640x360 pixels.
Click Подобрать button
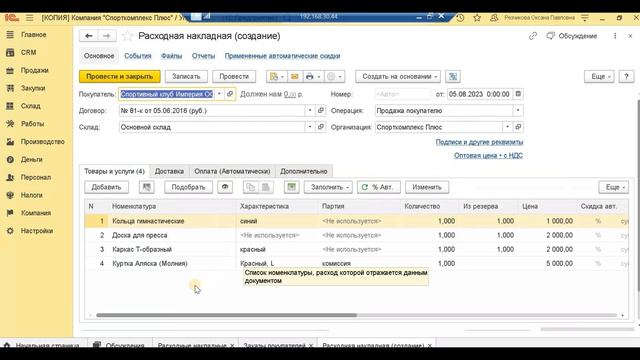(x=188, y=187)
